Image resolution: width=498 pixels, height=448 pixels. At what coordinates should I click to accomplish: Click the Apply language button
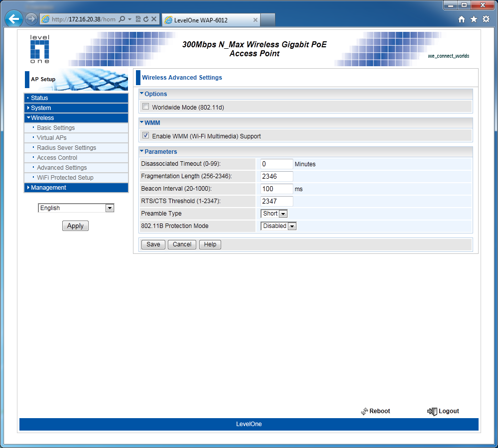tap(75, 226)
